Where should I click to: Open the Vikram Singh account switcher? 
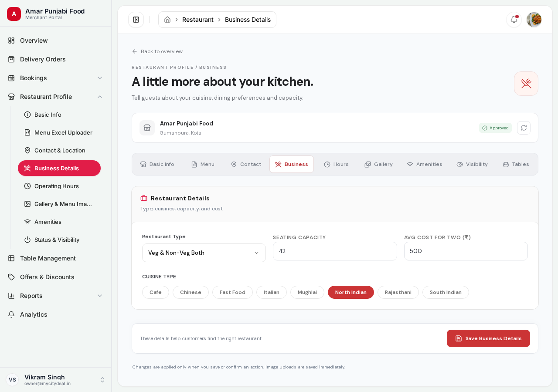pyautogui.click(x=56, y=380)
